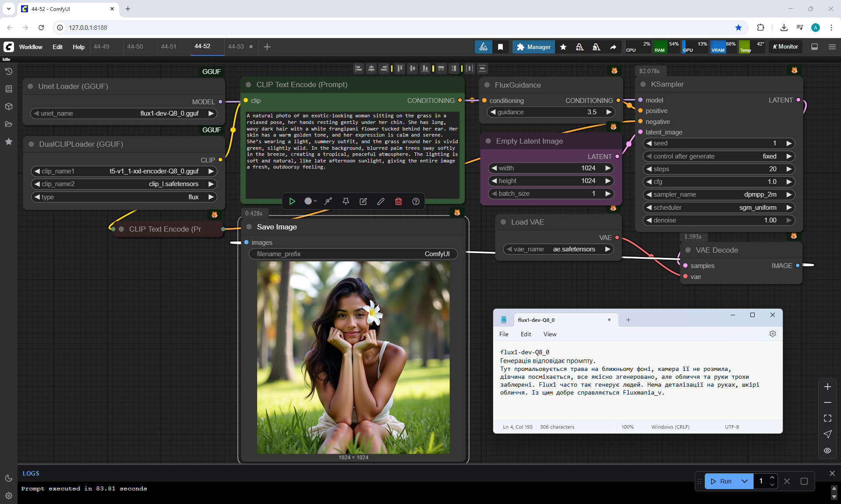841x504 pixels.
Task: Switch to the 44-50 workflow tab
Action: 135,46
